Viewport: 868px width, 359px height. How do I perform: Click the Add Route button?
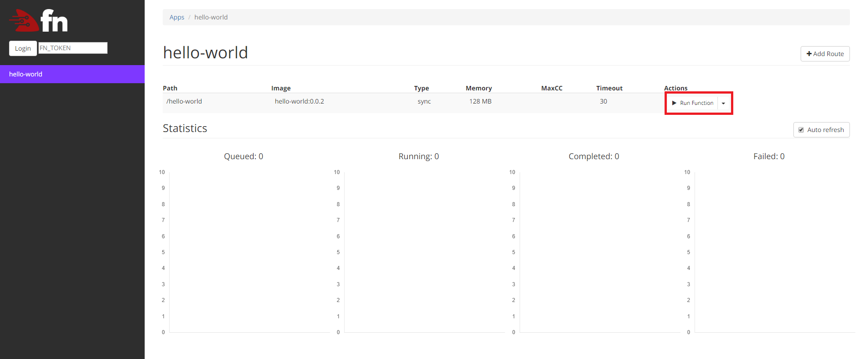click(825, 54)
